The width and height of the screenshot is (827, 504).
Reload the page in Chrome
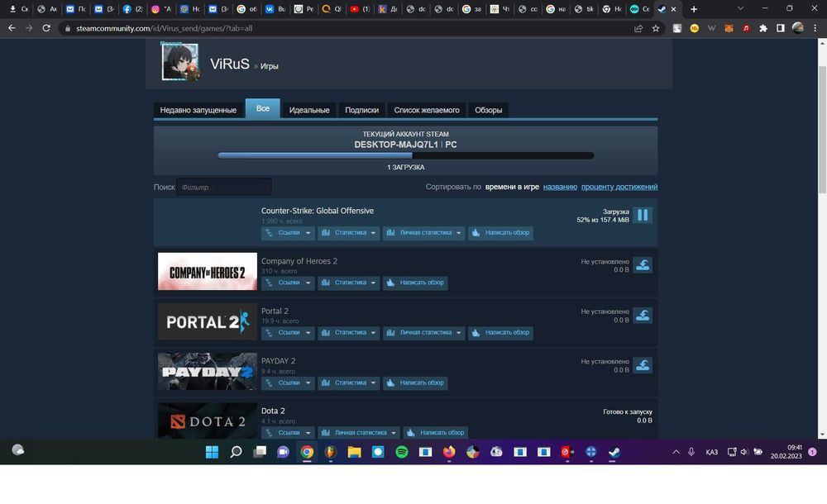(46, 28)
